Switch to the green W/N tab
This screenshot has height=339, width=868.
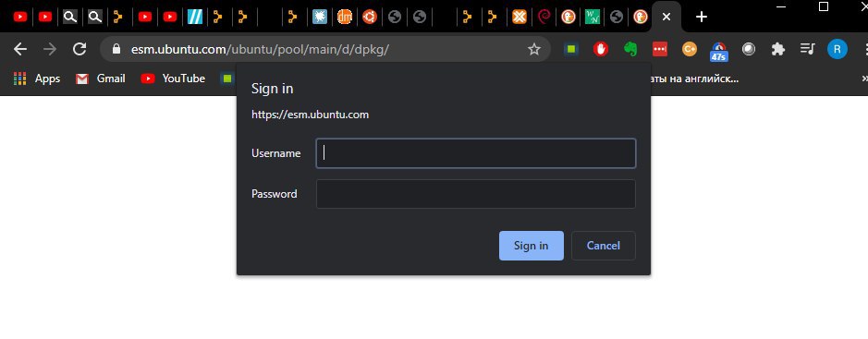pyautogui.click(x=593, y=18)
